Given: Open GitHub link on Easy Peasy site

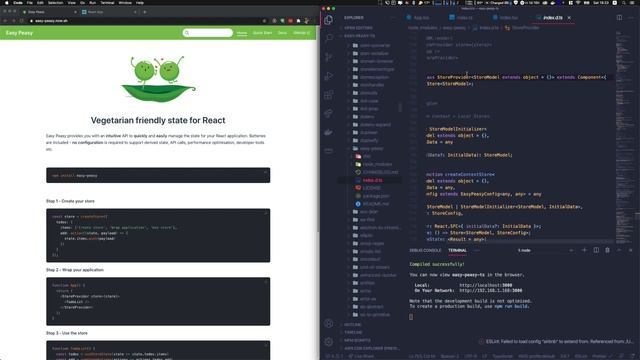Looking at the screenshot, I should point(302,33).
